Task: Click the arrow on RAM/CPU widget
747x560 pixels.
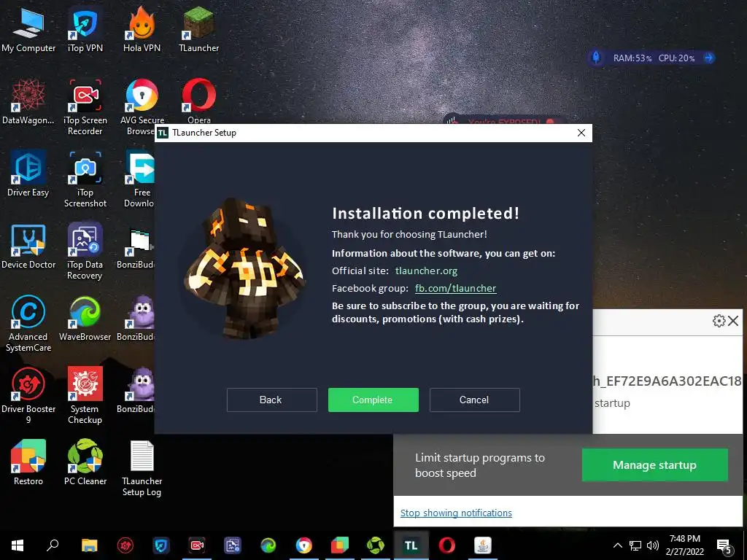Action: [709, 58]
